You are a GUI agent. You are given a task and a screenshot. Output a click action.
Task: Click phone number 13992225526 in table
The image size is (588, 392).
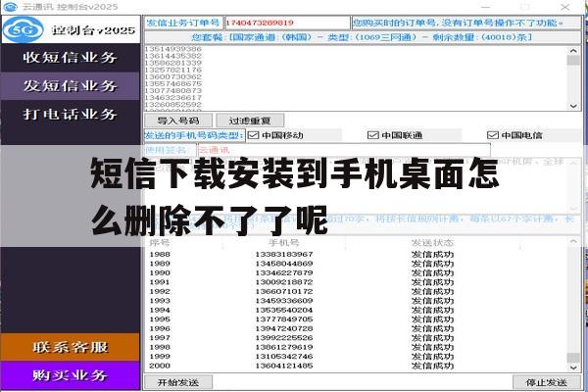tap(284, 338)
